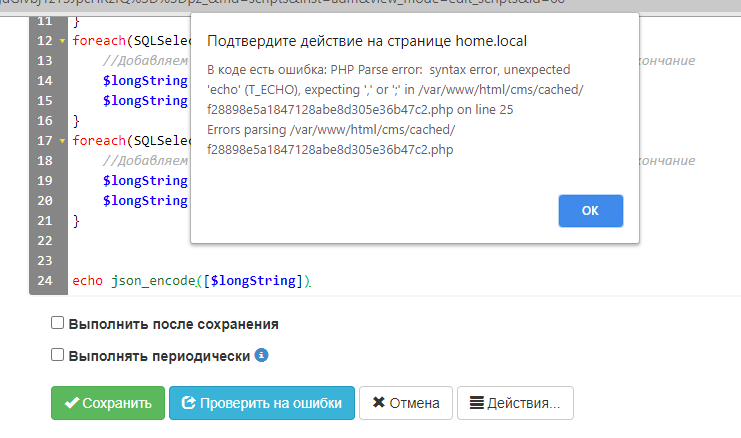Click the "Проверить на ошибки" button
The width and height of the screenshot is (741, 438).
(262, 403)
